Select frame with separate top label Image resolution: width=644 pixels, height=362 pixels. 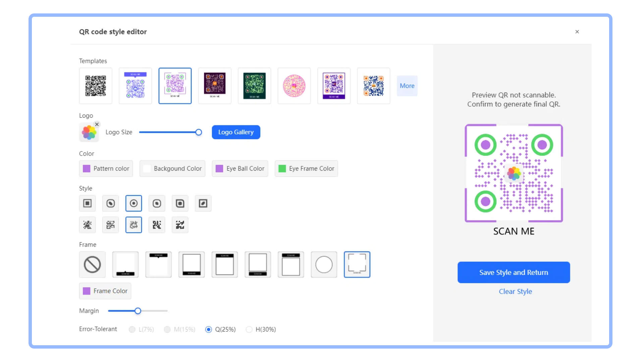(x=291, y=264)
